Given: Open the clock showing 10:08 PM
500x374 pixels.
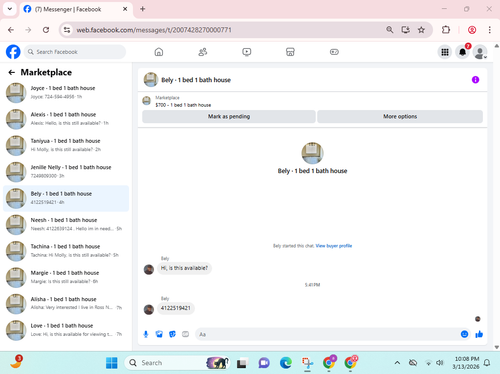Looking at the screenshot, I should (466, 363).
